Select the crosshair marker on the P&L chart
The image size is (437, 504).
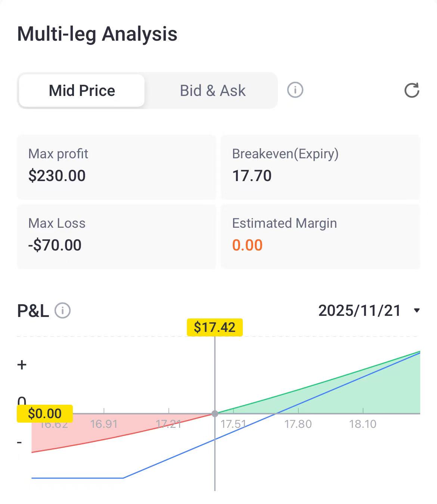[x=215, y=414]
